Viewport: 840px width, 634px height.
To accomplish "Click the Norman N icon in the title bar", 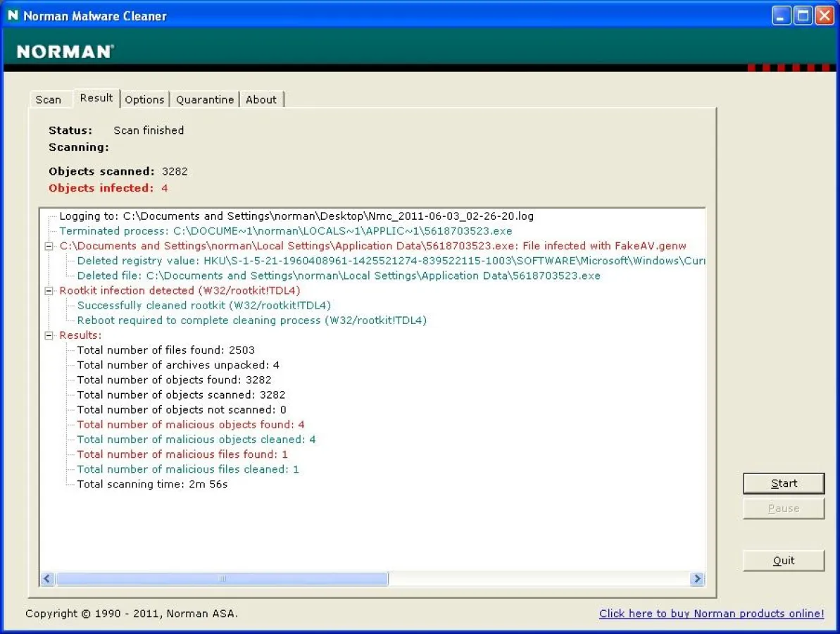I will [12, 15].
